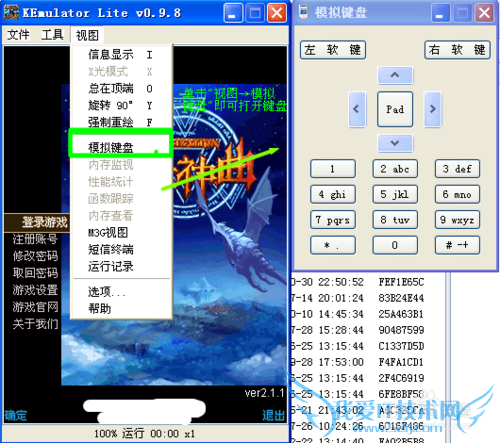Open the 工具 menu
The height and width of the screenshot is (443, 500).
click(52, 35)
